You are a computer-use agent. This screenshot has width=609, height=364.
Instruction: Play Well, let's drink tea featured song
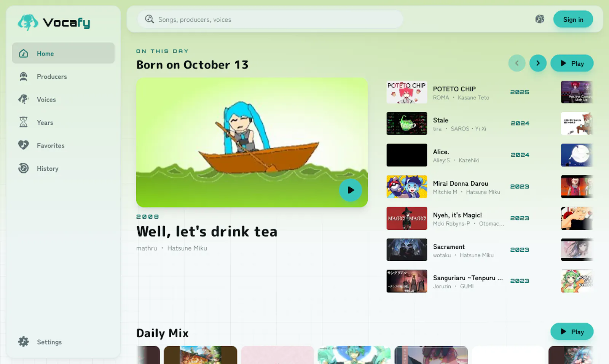click(x=351, y=190)
